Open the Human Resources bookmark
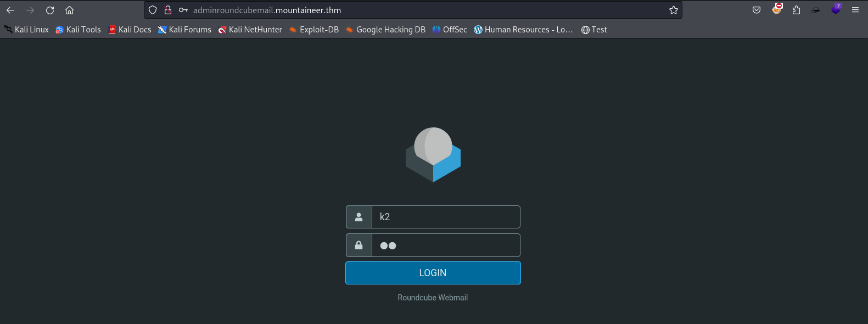This screenshot has height=324, width=868. [523, 30]
